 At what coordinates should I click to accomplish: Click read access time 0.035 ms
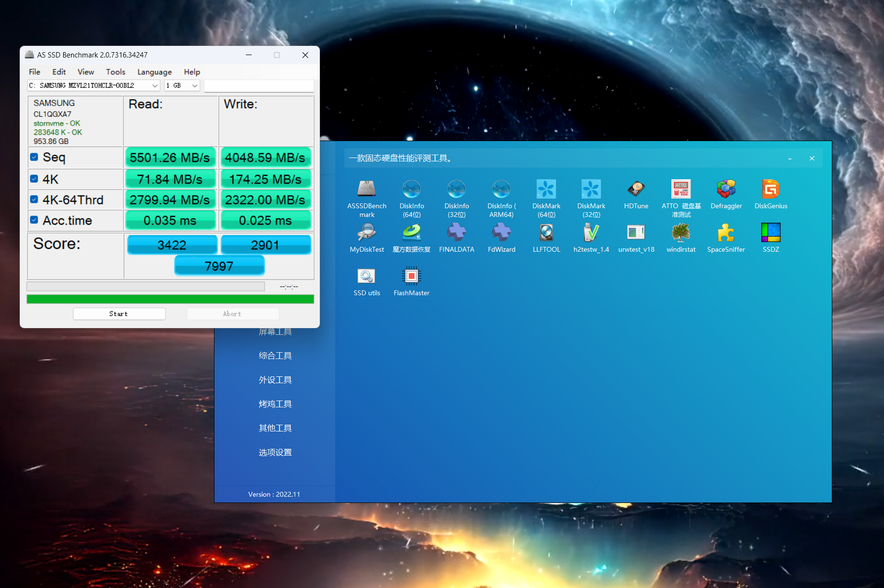170,220
